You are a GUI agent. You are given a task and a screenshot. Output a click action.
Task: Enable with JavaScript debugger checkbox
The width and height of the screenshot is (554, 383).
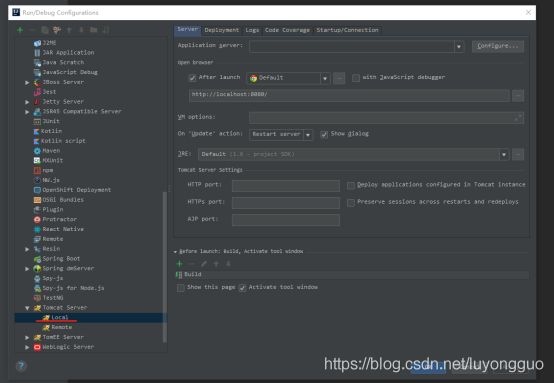(x=356, y=78)
